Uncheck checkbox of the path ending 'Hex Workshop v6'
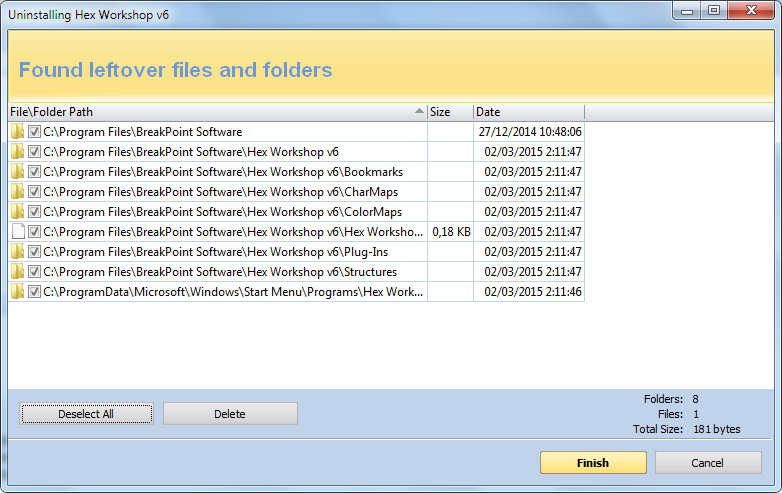Screen dimensions: 782x493 click(34, 152)
